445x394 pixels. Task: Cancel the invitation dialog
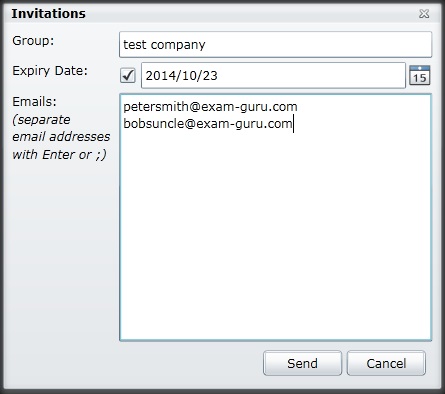pos(386,363)
